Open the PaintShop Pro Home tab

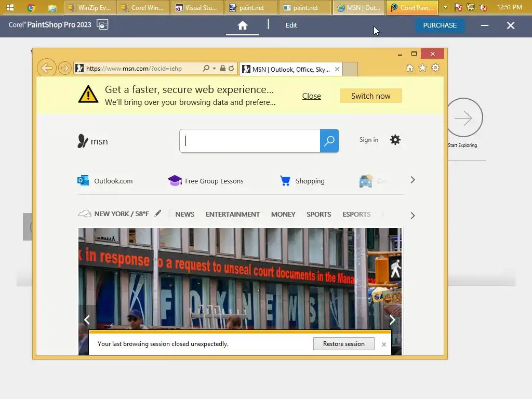(x=243, y=25)
